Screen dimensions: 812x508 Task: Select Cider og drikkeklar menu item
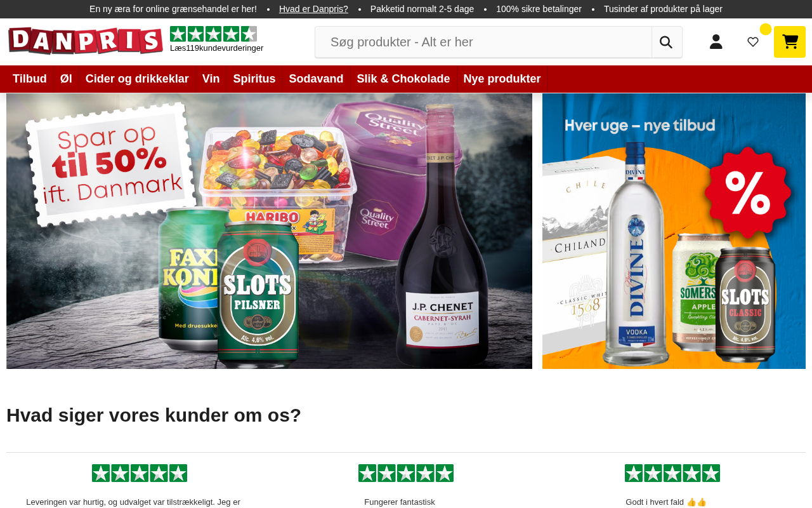point(137,79)
